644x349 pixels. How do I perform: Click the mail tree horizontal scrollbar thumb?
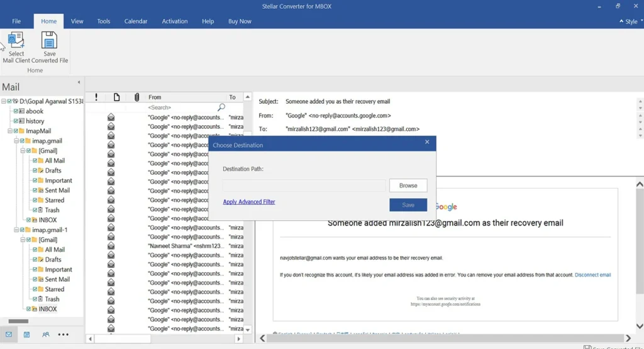pos(18,321)
